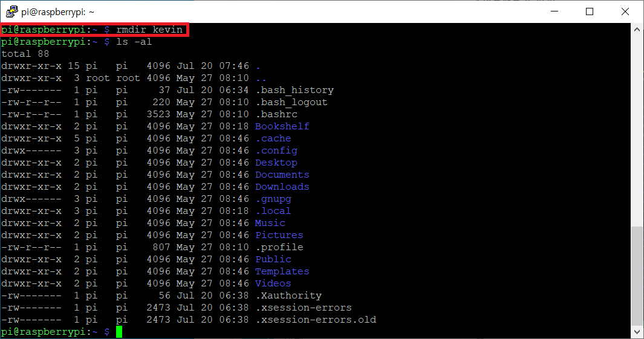Click the '.gnupg' directory name
The height and width of the screenshot is (339, 644).
click(x=273, y=199)
